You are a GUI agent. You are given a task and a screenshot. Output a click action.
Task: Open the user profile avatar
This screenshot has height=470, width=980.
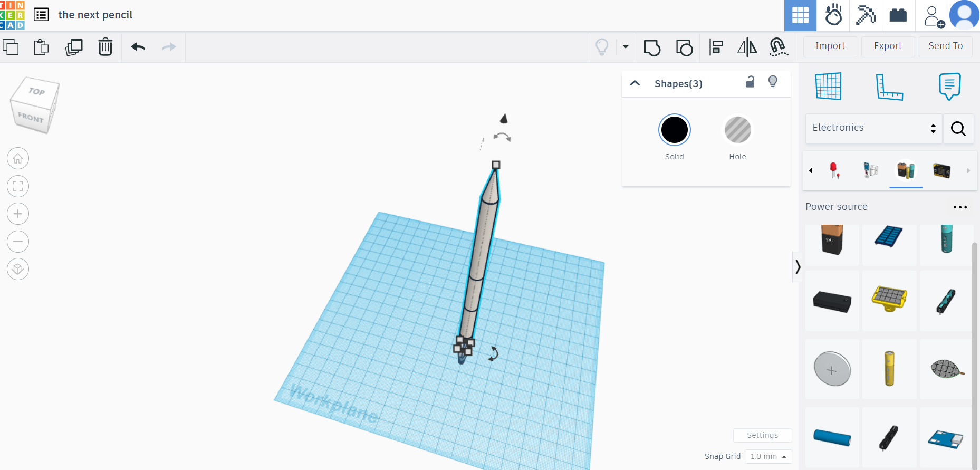coord(964,15)
